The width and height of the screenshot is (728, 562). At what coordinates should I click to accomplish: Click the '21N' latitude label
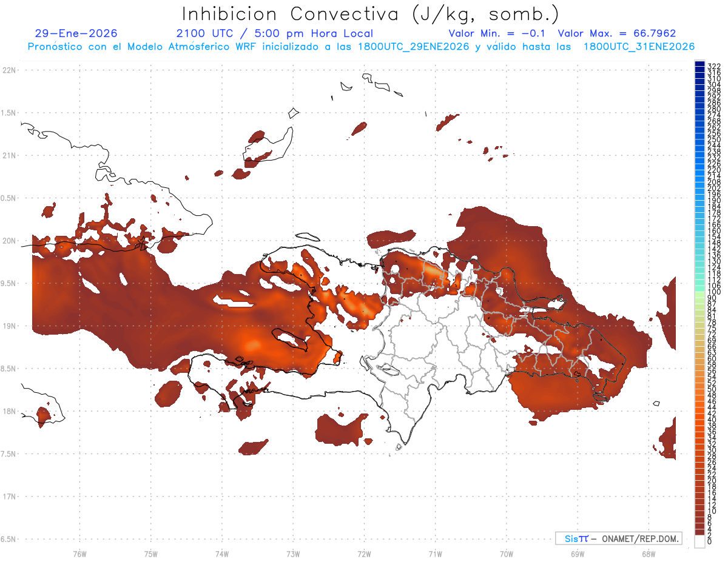[x=9, y=155]
